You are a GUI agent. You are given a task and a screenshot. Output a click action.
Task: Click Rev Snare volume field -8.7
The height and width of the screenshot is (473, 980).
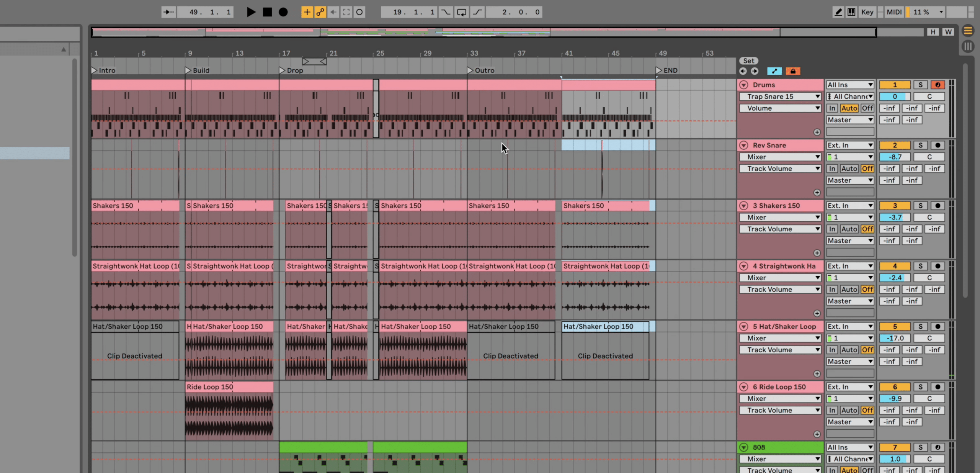tap(895, 157)
